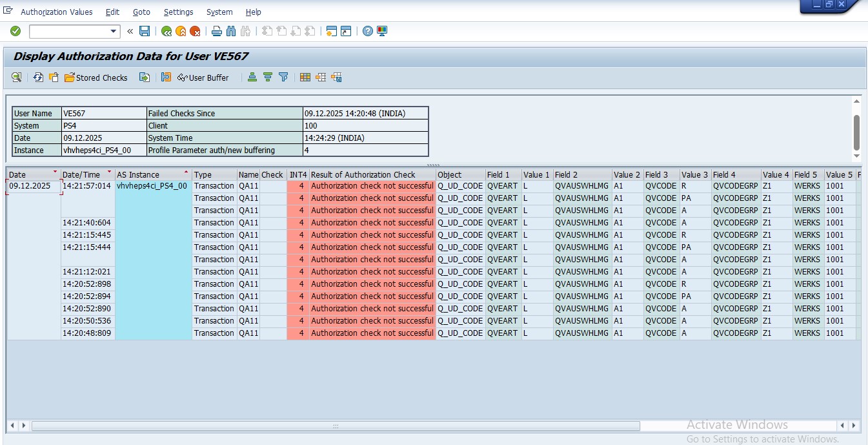Open the transaction command field dropdown
Screen dimensions: 868x445
[114, 31]
